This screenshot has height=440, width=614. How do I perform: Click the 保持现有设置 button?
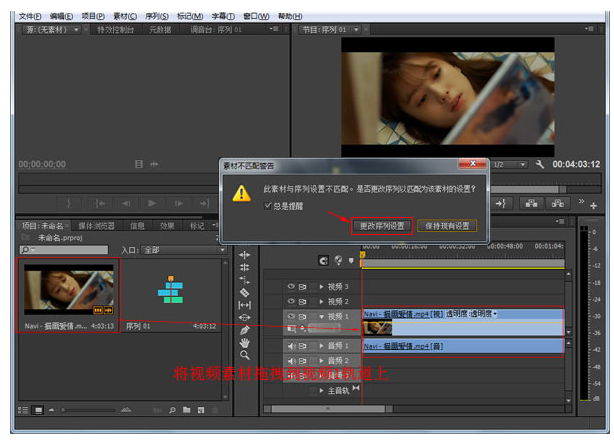[x=447, y=226]
